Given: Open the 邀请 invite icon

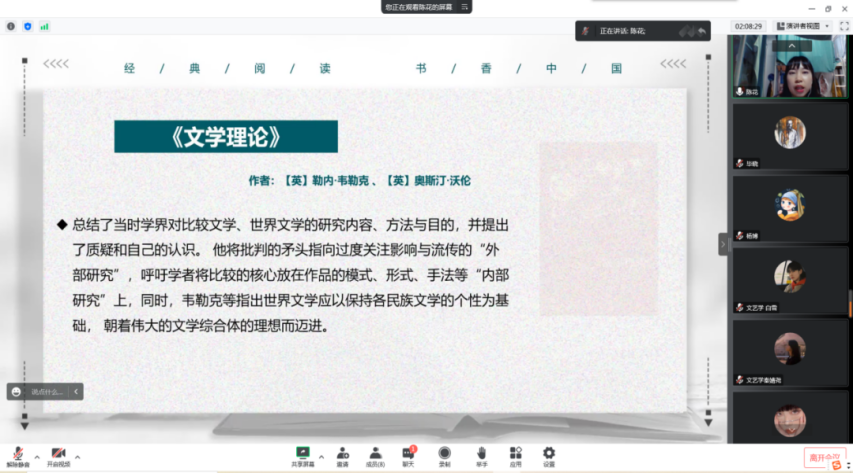Looking at the screenshot, I should click(x=342, y=456).
